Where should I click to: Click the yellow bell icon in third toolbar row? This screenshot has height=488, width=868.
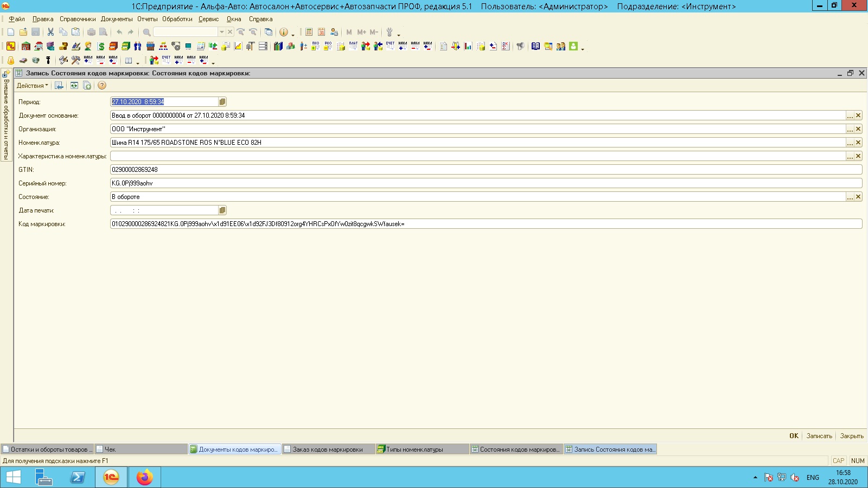point(10,60)
